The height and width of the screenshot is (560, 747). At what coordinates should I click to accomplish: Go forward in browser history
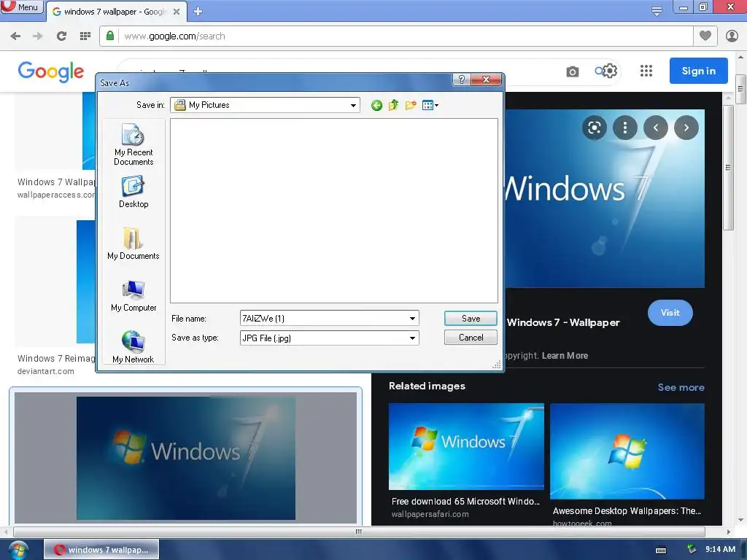click(x=38, y=36)
